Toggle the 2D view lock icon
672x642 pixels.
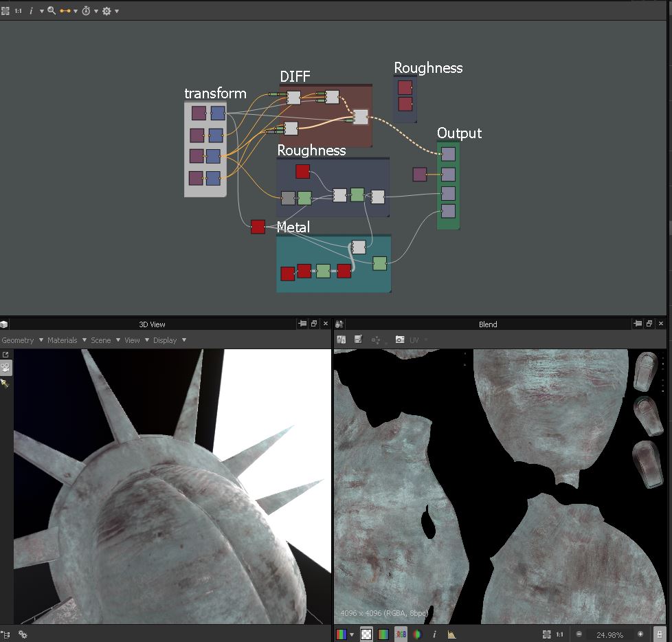click(660, 634)
